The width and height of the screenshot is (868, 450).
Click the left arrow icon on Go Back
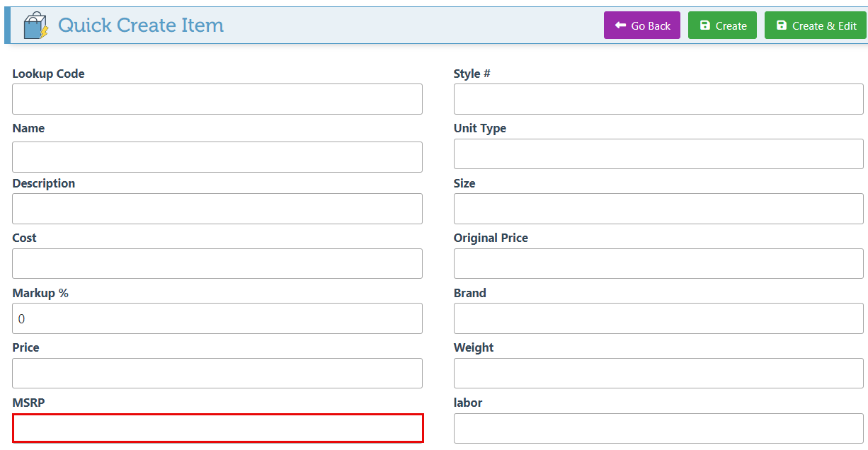tap(620, 25)
